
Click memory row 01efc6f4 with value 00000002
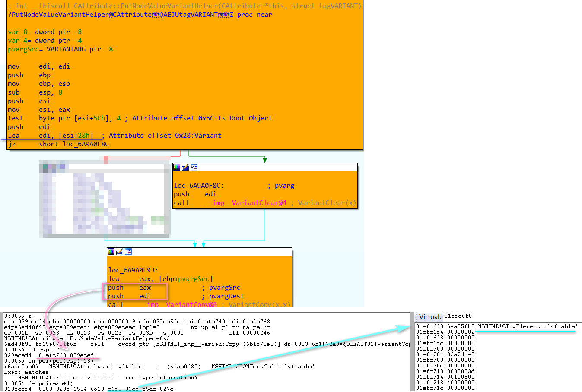click(x=445, y=332)
